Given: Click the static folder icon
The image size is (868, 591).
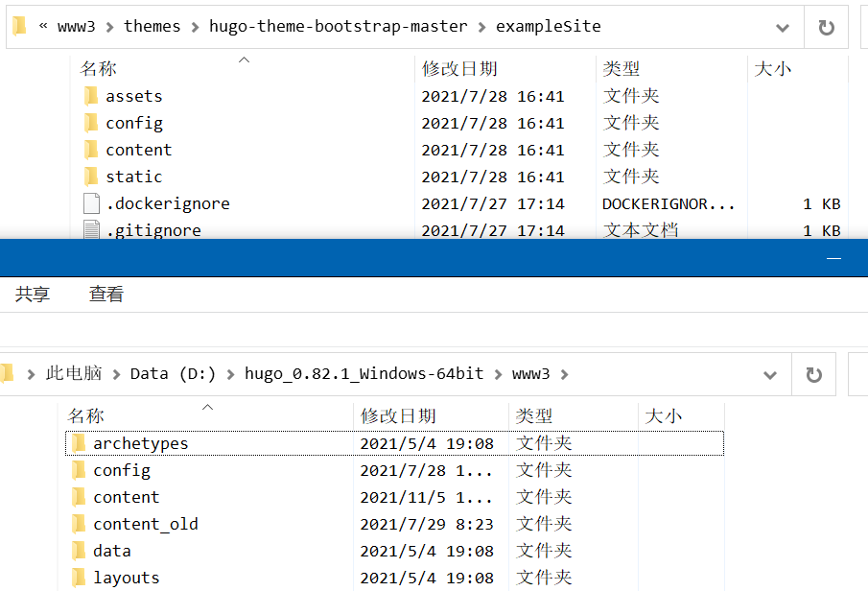Looking at the screenshot, I should 91,177.
